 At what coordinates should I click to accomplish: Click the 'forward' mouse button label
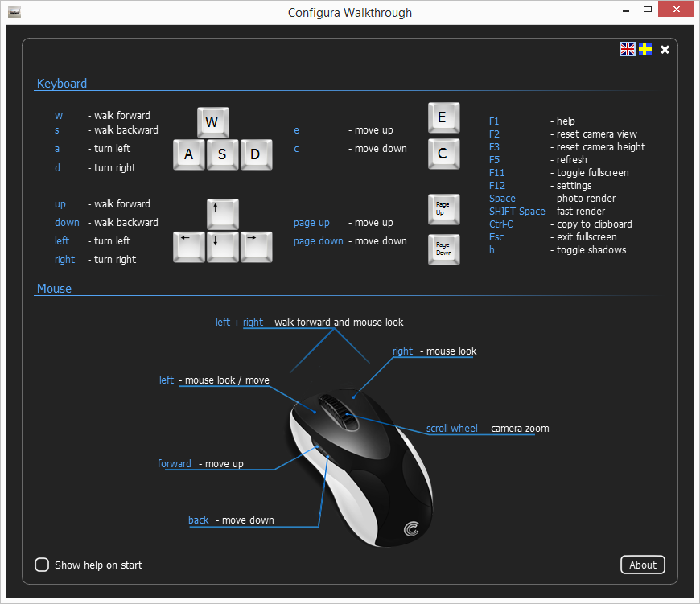(x=174, y=464)
